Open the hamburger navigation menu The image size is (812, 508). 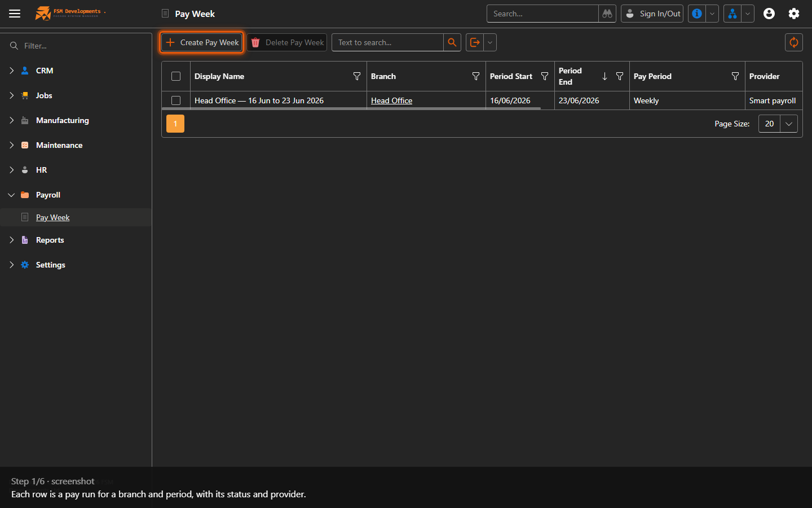tap(15, 14)
